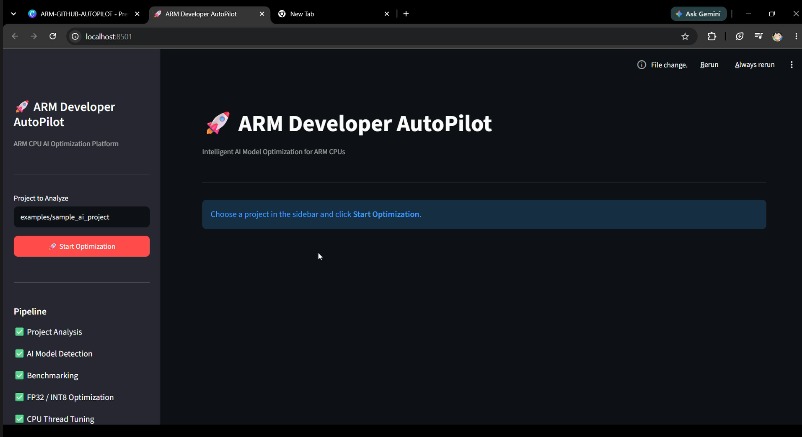Image resolution: width=802 pixels, height=437 pixels.
Task: Click the CPU Thread Tuning pipeline step
Action: tap(55, 419)
